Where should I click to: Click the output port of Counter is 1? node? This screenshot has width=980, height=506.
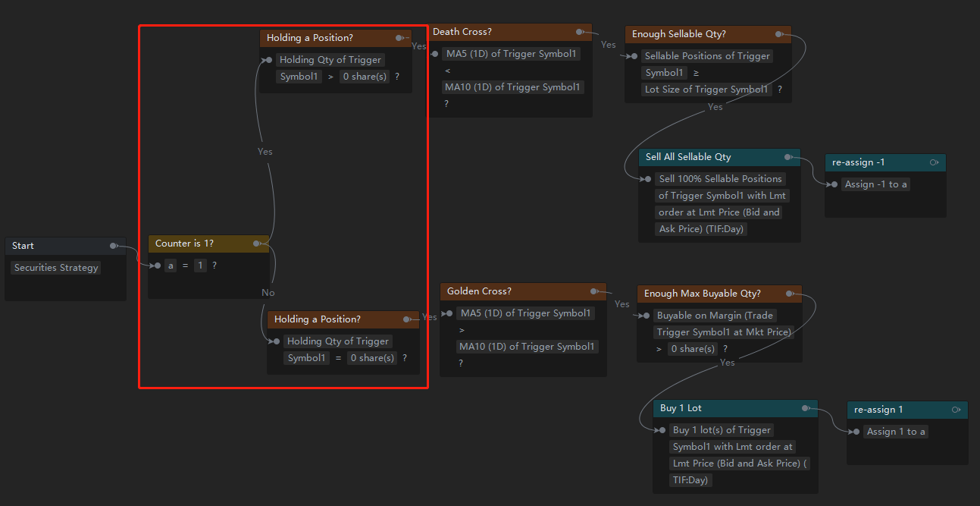click(x=256, y=244)
